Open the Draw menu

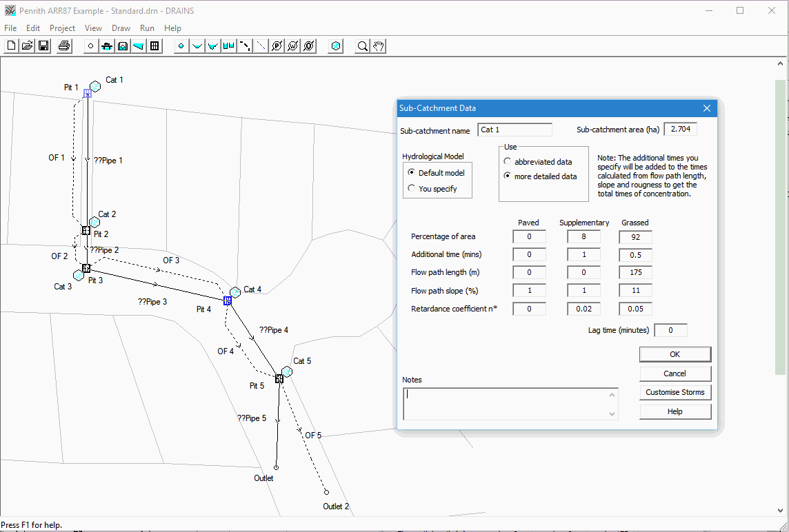click(121, 28)
